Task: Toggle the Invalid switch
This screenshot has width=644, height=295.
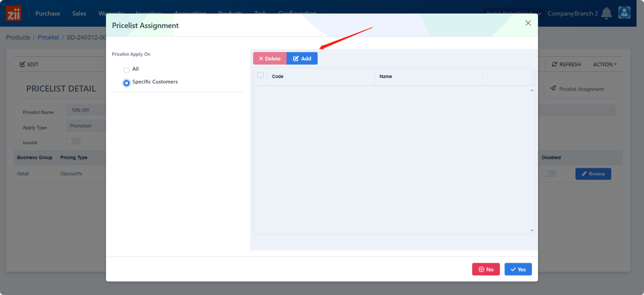Action: [73, 141]
